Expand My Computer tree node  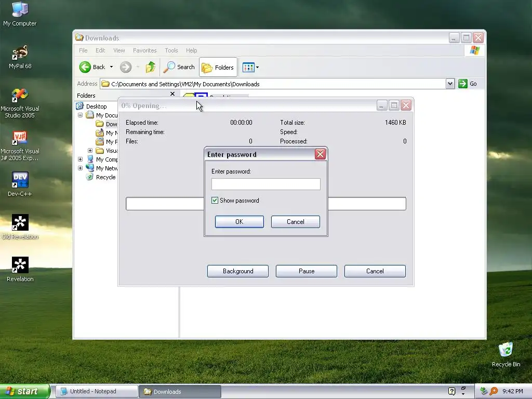[x=80, y=159]
